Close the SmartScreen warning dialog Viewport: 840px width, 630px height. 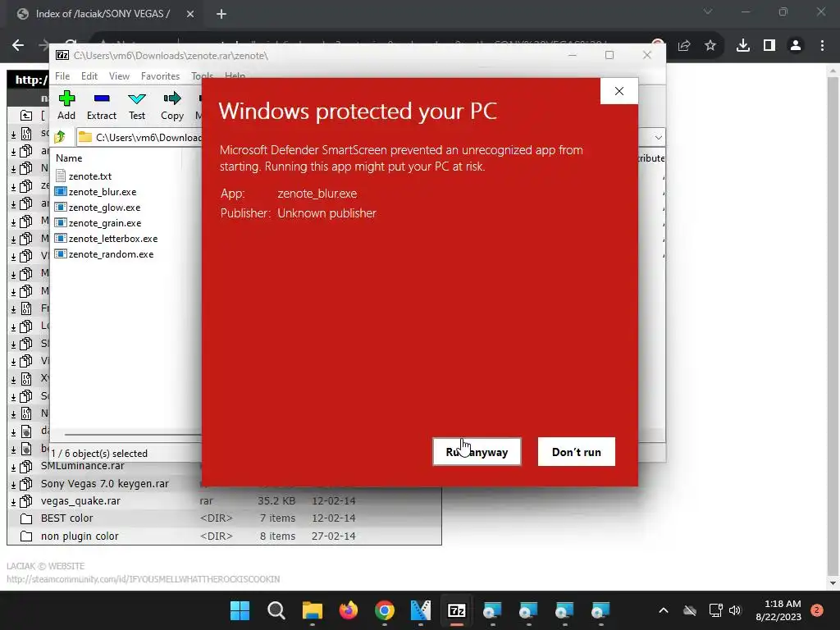pos(619,91)
